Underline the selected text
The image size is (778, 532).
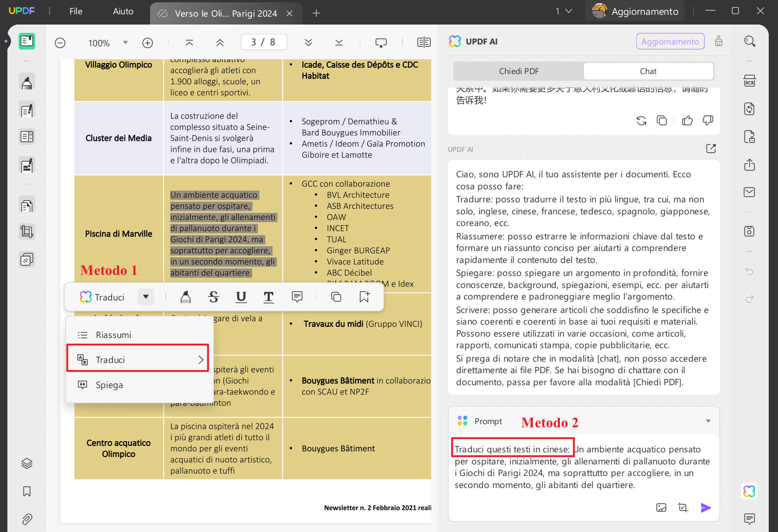coord(241,297)
